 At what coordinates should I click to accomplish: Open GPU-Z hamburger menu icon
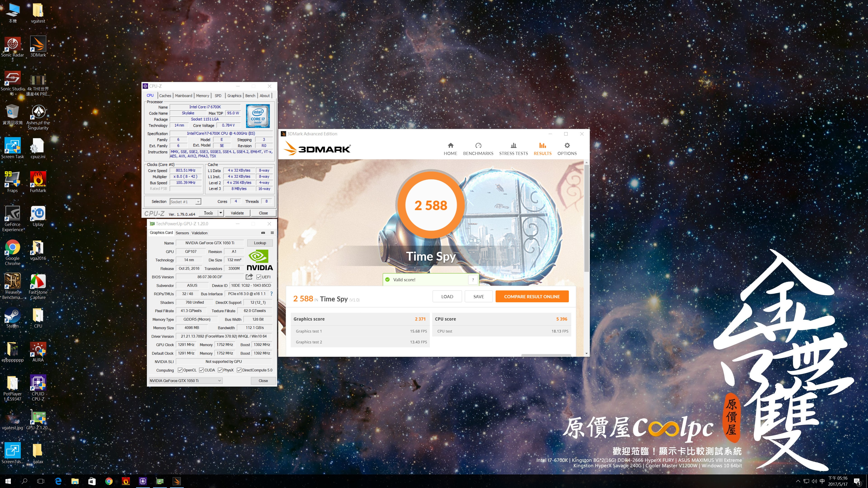click(272, 233)
